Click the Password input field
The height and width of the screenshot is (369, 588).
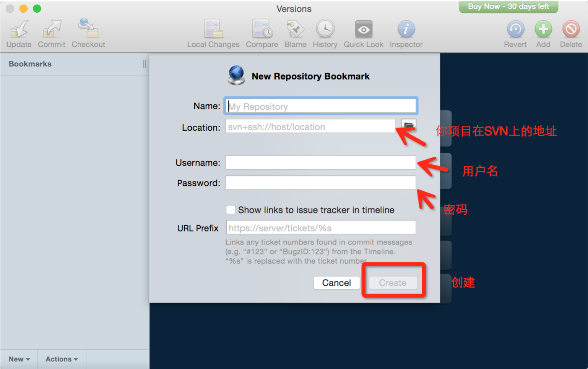pyautogui.click(x=320, y=183)
